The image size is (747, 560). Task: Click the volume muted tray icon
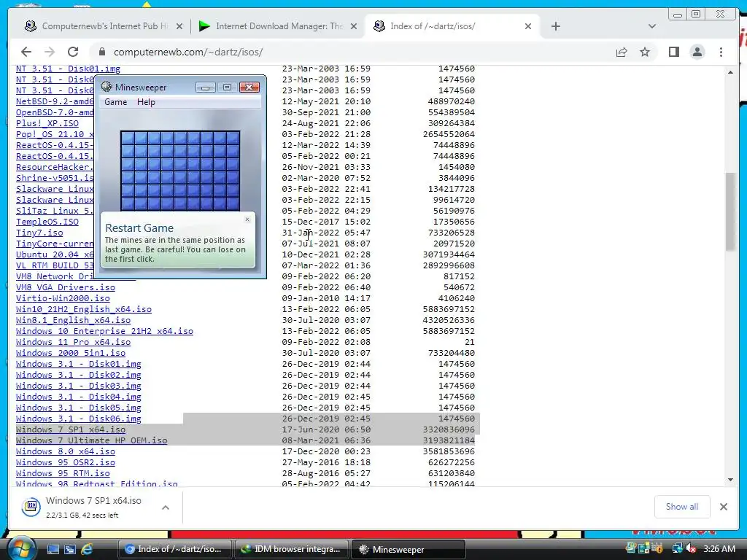pyautogui.click(x=691, y=549)
